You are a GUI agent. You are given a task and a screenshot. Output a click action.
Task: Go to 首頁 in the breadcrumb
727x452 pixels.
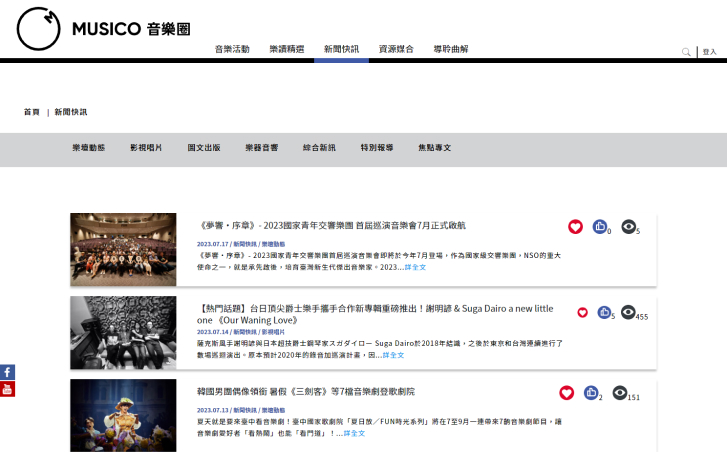tap(32, 112)
